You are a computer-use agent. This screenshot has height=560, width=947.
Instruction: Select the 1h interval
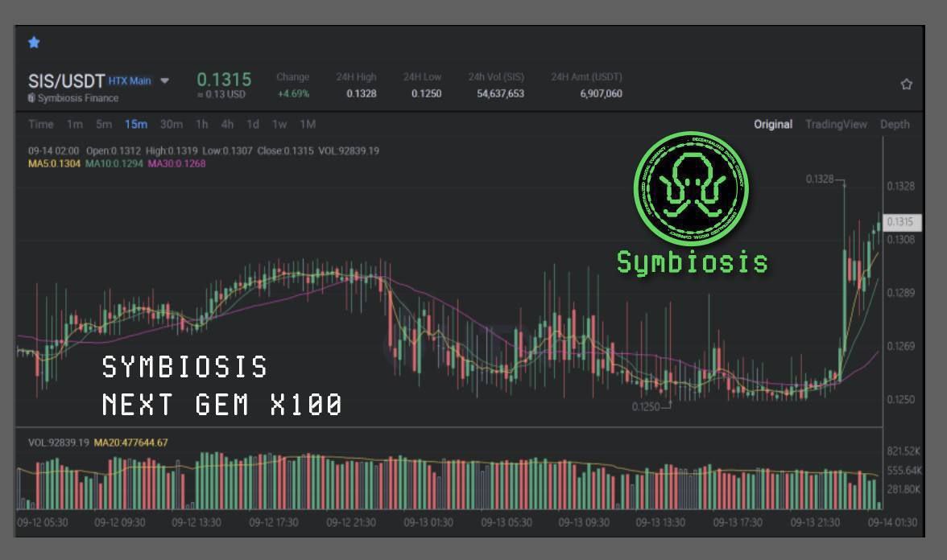(x=202, y=124)
